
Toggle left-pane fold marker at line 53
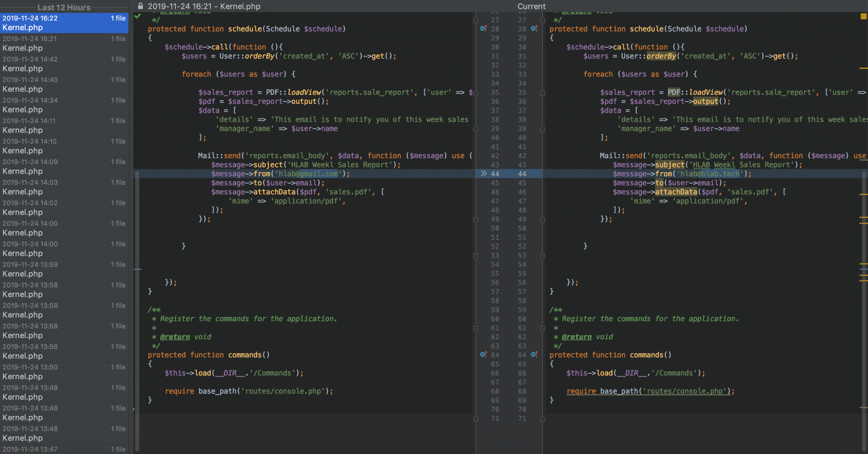coord(475,256)
